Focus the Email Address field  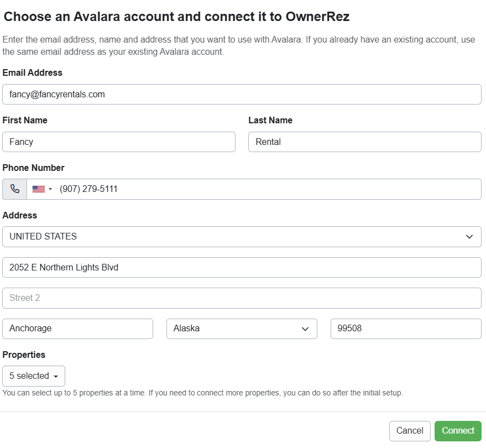pyautogui.click(x=242, y=94)
